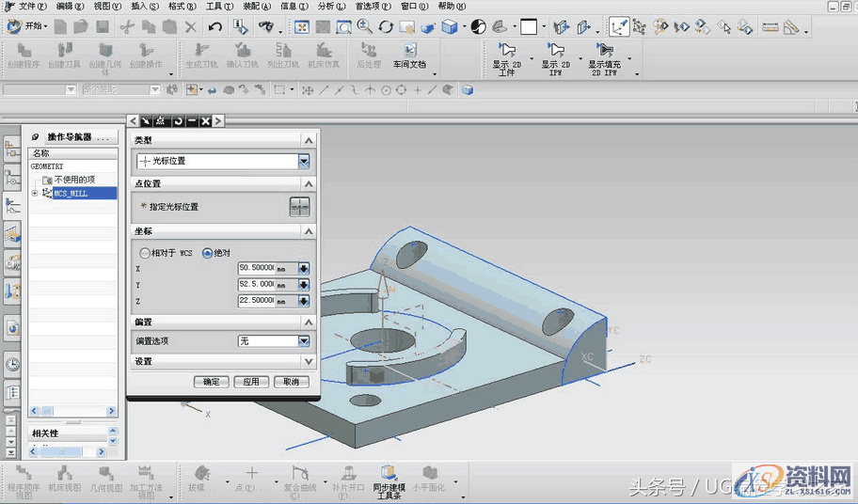858x504 pixels.
Task: Open the 分析 menu
Action: coord(327,7)
